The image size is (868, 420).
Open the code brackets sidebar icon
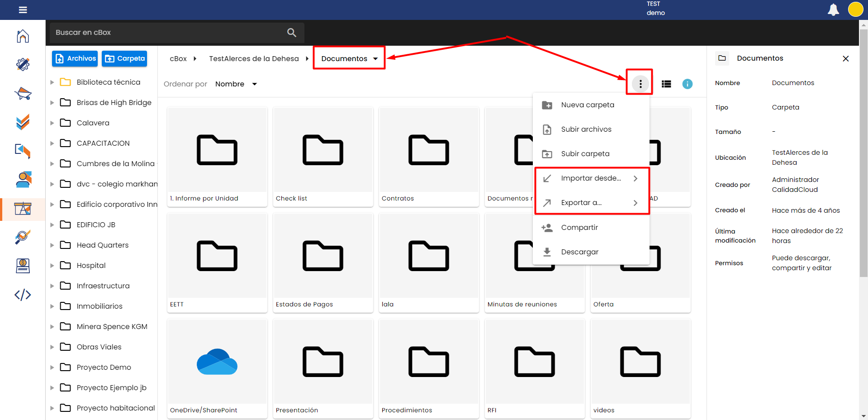click(23, 295)
